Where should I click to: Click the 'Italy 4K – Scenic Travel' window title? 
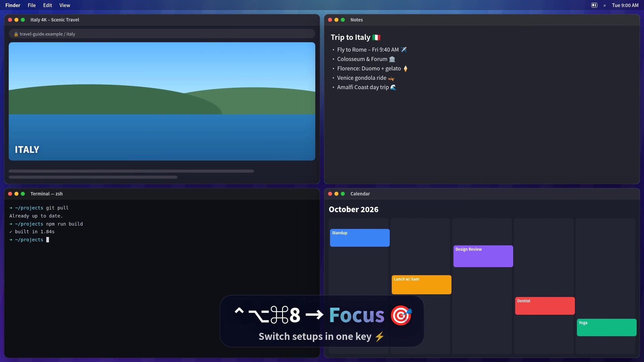pos(55,20)
